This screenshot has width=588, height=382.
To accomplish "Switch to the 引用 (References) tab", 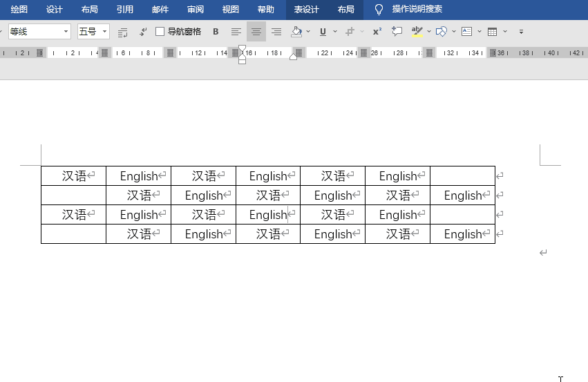I will point(125,10).
